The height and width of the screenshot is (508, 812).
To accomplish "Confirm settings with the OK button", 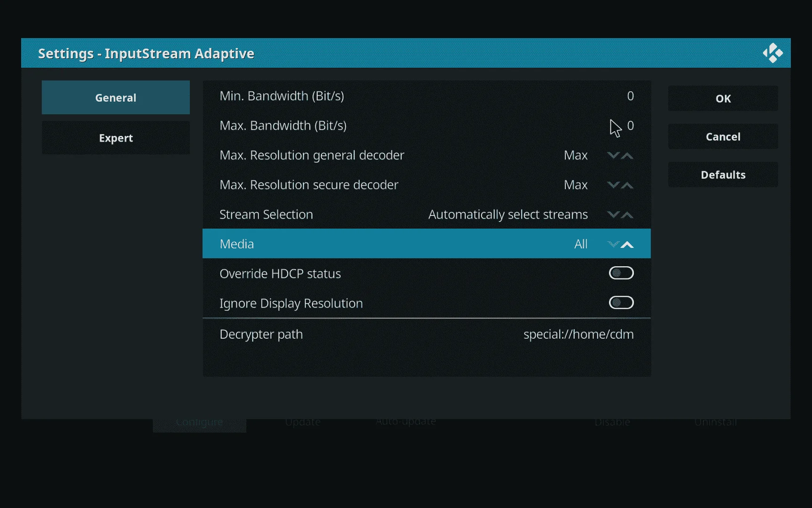I will pyautogui.click(x=723, y=98).
